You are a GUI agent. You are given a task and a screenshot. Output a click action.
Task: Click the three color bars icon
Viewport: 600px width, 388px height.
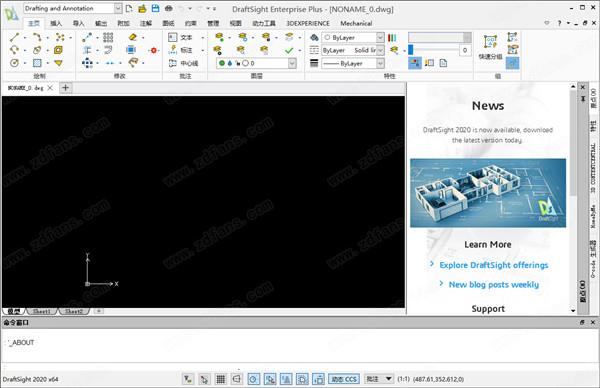(392, 37)
